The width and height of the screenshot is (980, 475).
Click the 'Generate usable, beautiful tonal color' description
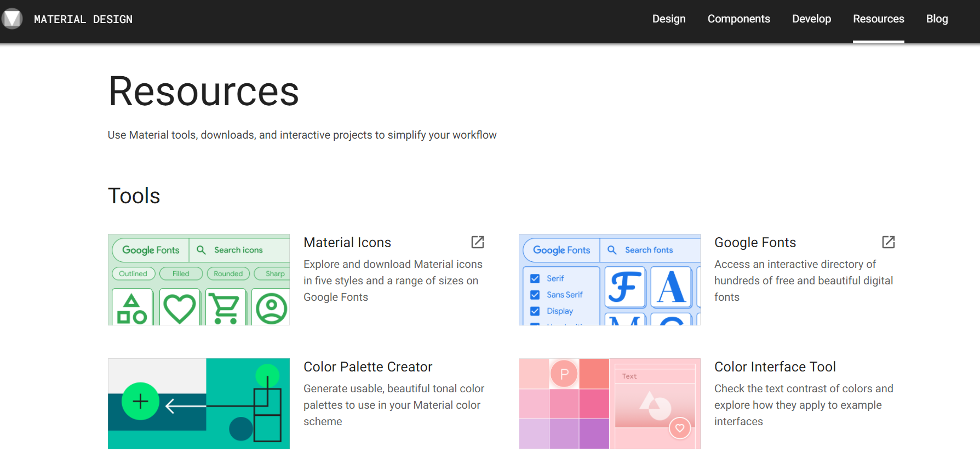[x=394, y=405]
